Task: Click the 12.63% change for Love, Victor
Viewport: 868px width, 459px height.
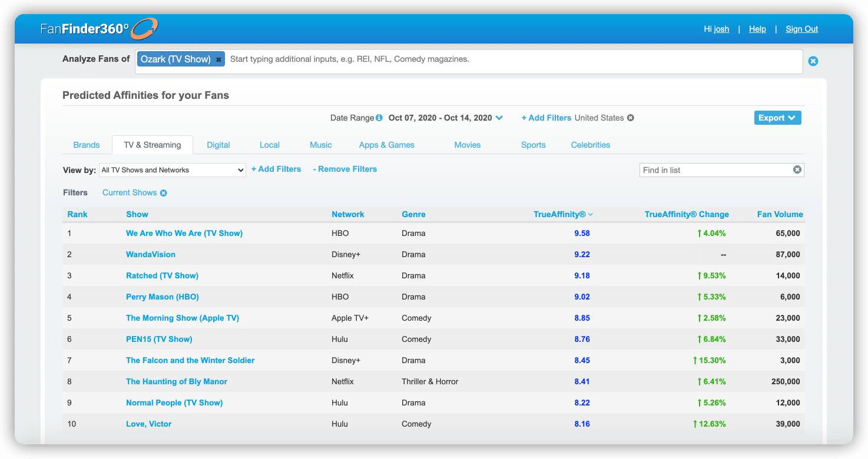Action: (x=709, y=424)
